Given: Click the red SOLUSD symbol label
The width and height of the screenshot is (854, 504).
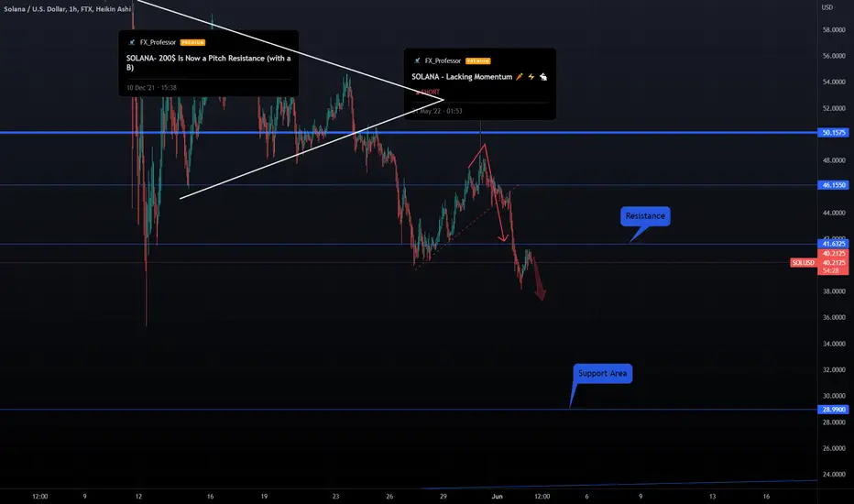Looking at the screenshot, I should click(804, 263).
